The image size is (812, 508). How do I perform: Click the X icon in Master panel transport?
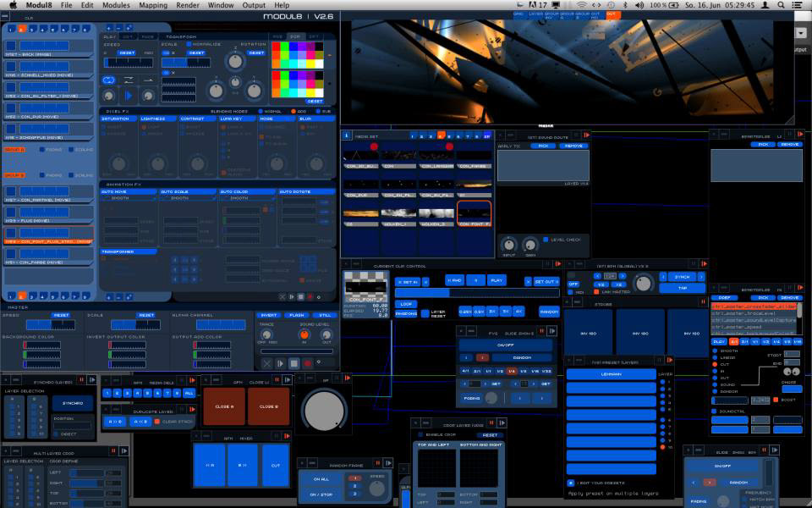[266, 363]
